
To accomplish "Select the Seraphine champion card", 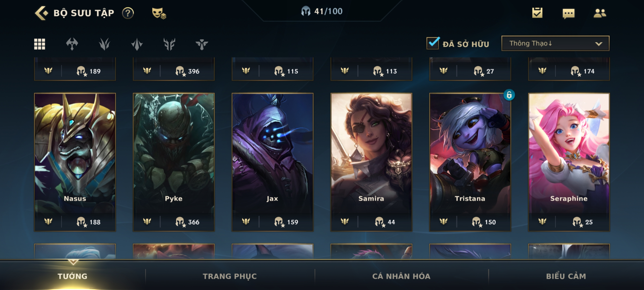I will point(569,162).
